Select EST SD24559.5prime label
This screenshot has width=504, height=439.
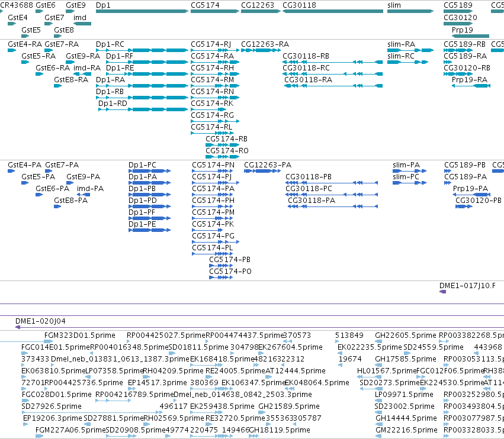click(x=434, y=347)
